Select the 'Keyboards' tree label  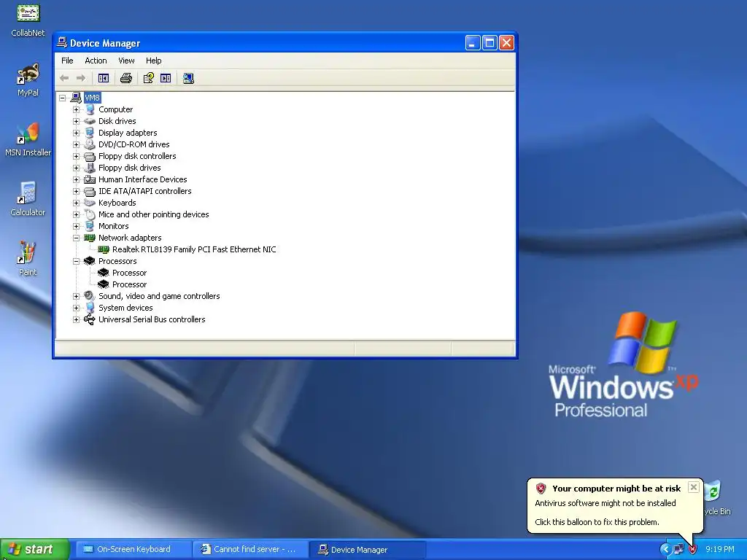(x=117, y=203)
